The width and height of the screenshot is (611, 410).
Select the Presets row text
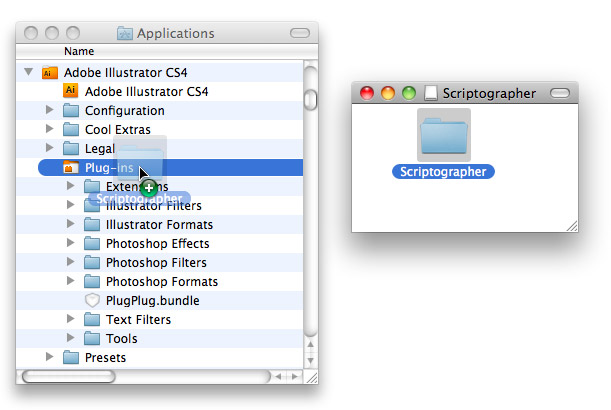click(106, 358)
